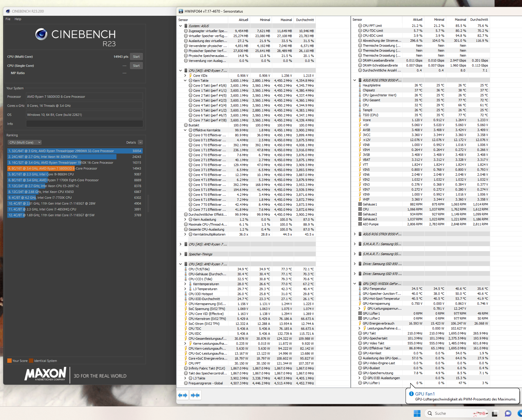Viewport: 522px width, 420px height.
Task: Expand the L3 Takte row
Action: pos(185,378)
